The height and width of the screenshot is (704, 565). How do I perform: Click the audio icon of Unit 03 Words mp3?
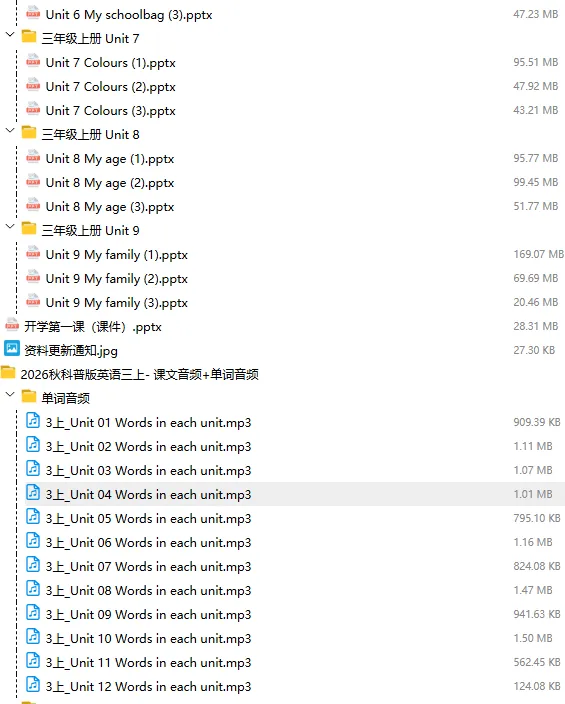(33, 469)
